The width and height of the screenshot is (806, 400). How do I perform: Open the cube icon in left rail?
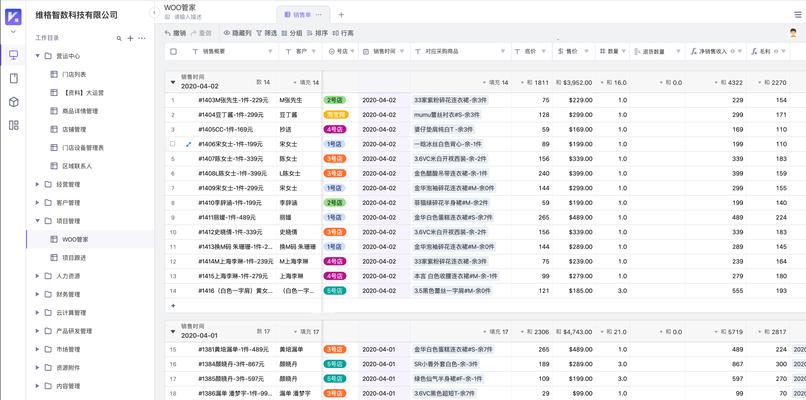[x=14, y=102]
